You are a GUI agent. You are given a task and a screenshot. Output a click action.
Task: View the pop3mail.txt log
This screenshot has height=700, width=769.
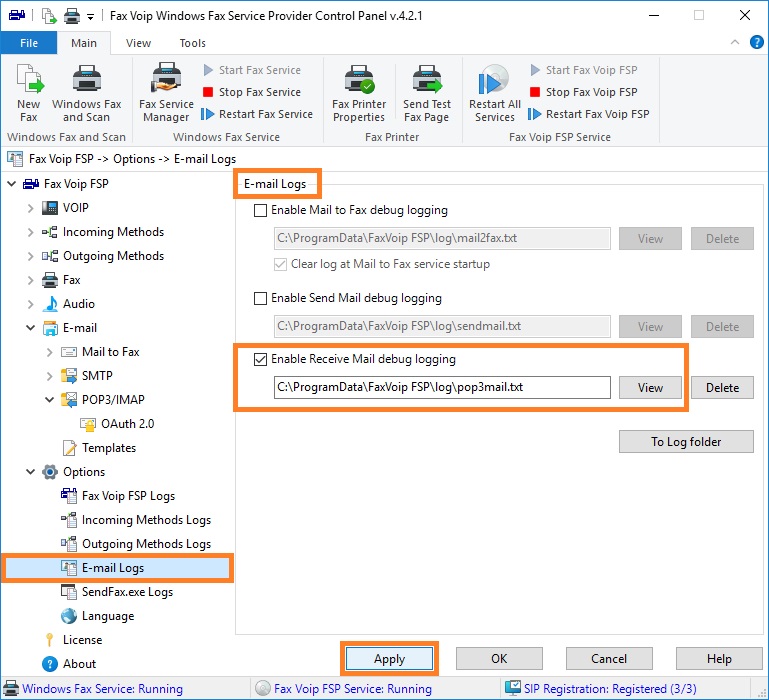coord(650,388)
